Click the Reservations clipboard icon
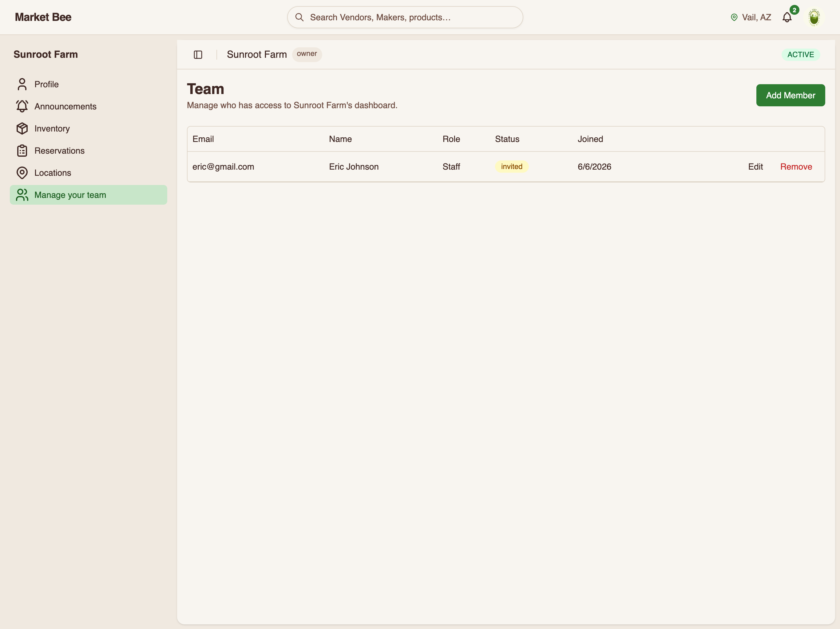840x629 pixels. (x=22, y=151)
